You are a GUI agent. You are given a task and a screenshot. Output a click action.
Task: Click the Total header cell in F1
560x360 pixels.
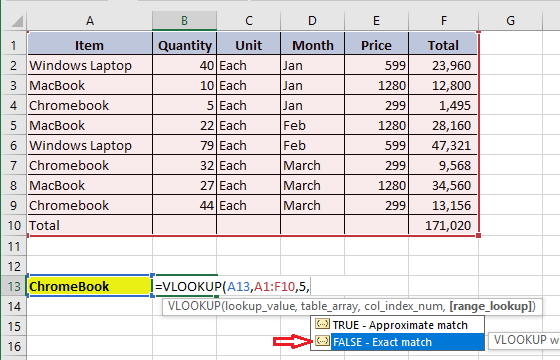tap(443, 45)
